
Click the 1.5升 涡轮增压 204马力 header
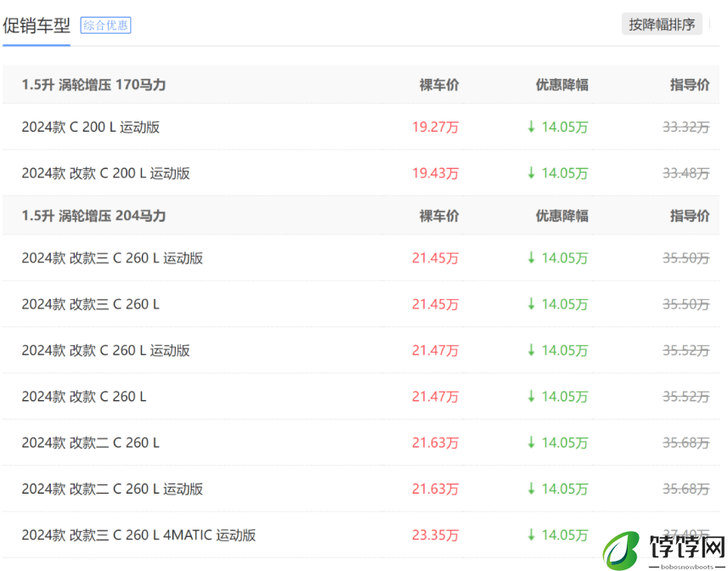click(93, 216)
